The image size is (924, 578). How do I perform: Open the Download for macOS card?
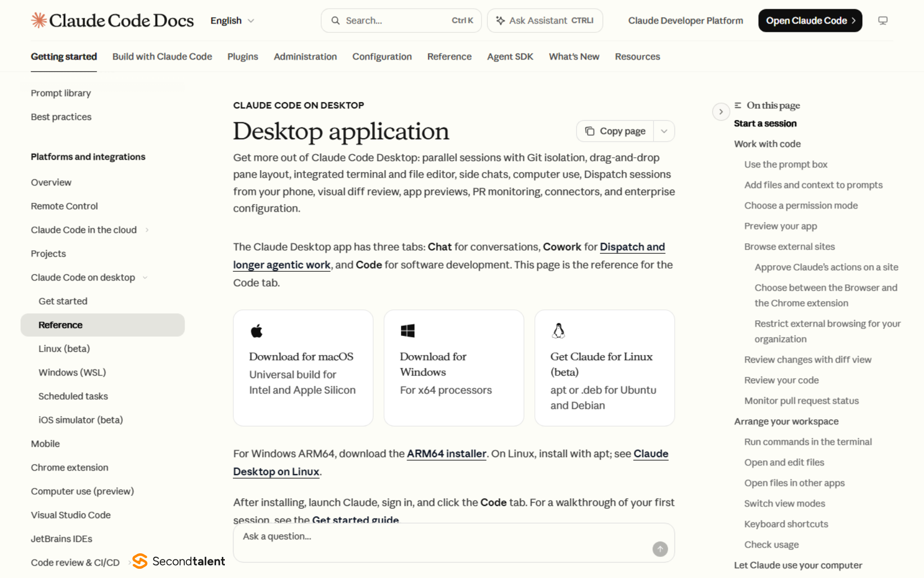coord(303,368)
